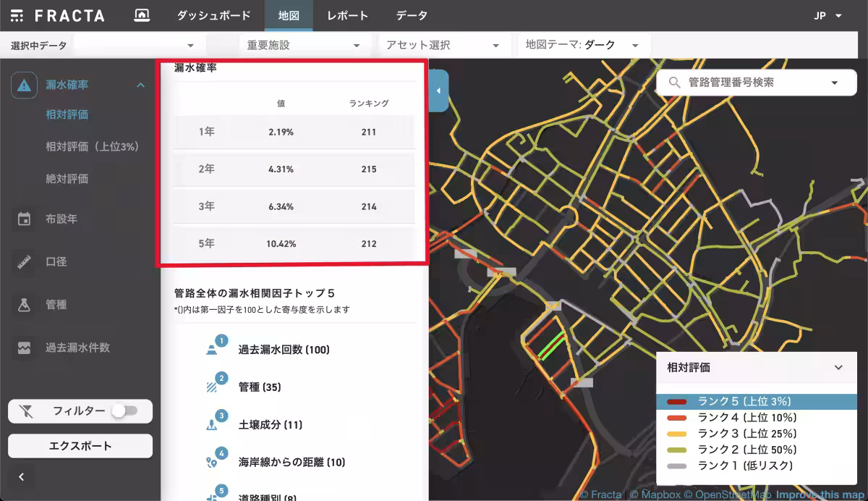Click 土壌成分 (11) factor text
The height and width of the screenshot is (501, 868).
pyautogui.click(x=271, y=424)
